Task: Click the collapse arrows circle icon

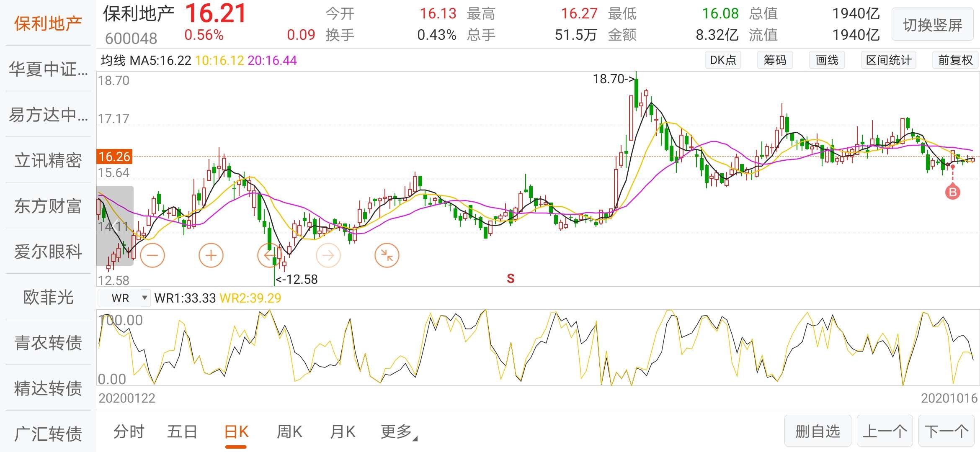Action: tap(387, 255)
